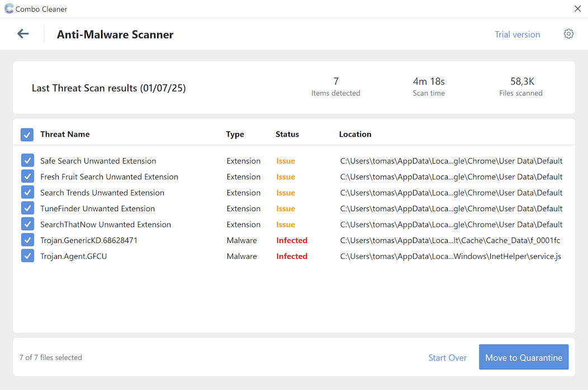Click the Status column header

pos(287,134)
